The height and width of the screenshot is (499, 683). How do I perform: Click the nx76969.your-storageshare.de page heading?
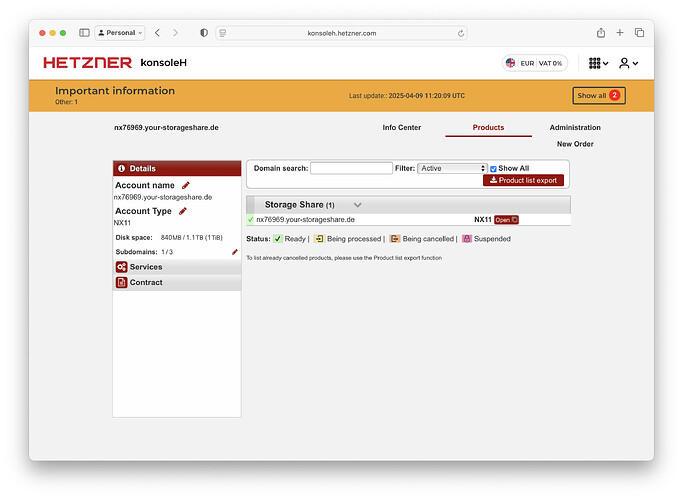(166, 128)
